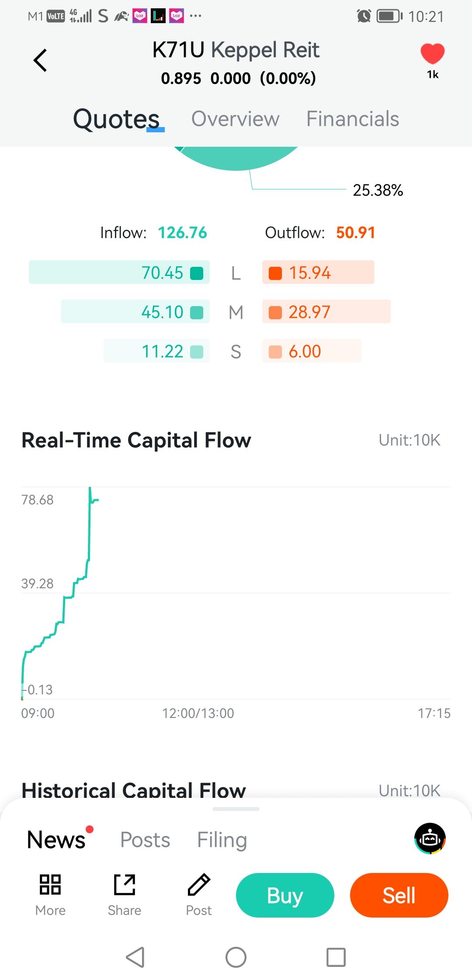Tap the back arrow icon
472x980 pixels.
(40, 60)
